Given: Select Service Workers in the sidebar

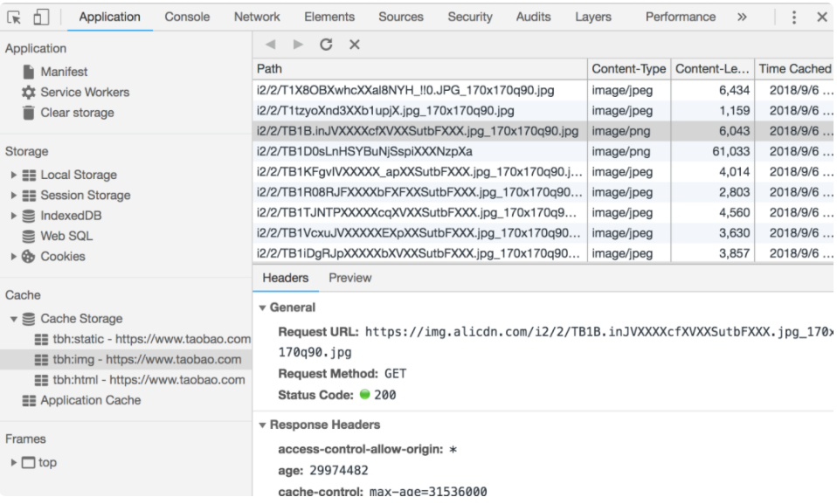Looking at the screenshot, I should 85,93.
